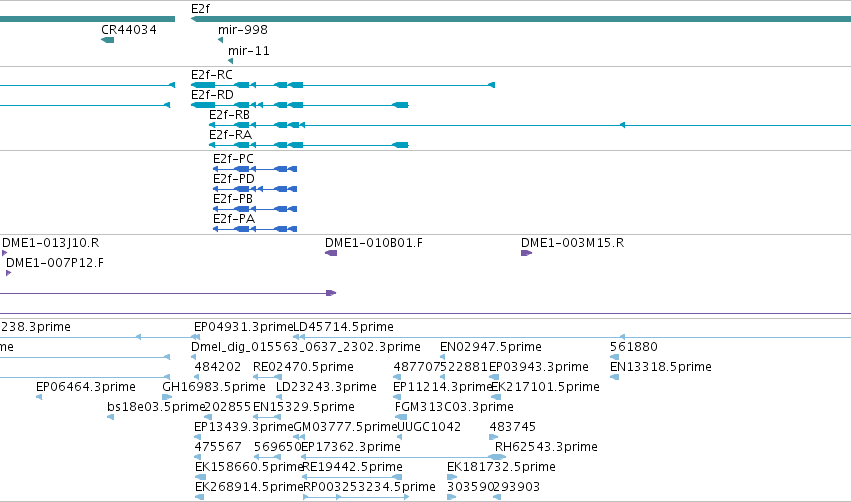Select the E2f-PA protein label
This screenshot has width=851, height=502.
coord(234,219)
